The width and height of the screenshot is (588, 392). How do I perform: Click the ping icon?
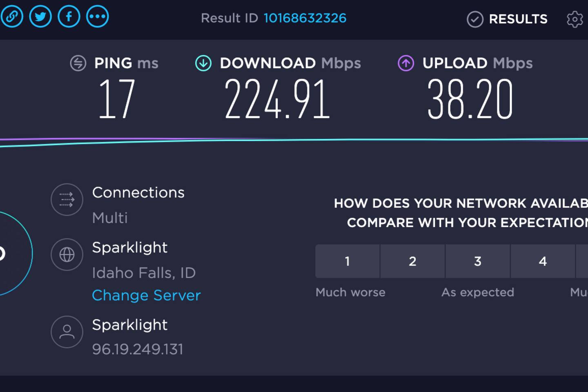[x=78, y=63]
